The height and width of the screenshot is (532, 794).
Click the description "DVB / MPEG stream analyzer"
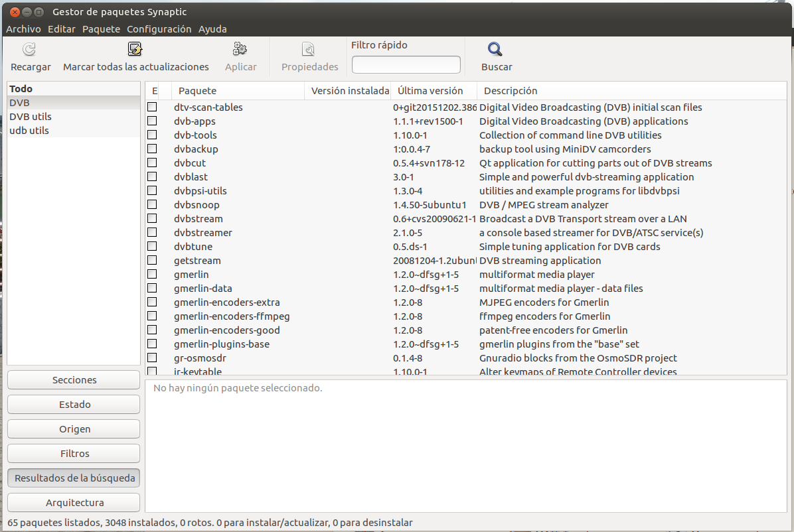(544, 205)
